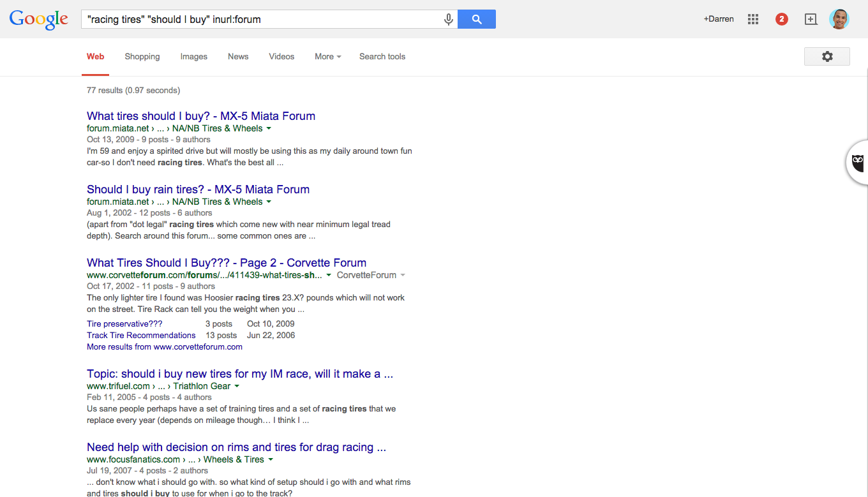The image size is (868, 497).
Task: Open the Google apps grid
Action: click(753, 19)
